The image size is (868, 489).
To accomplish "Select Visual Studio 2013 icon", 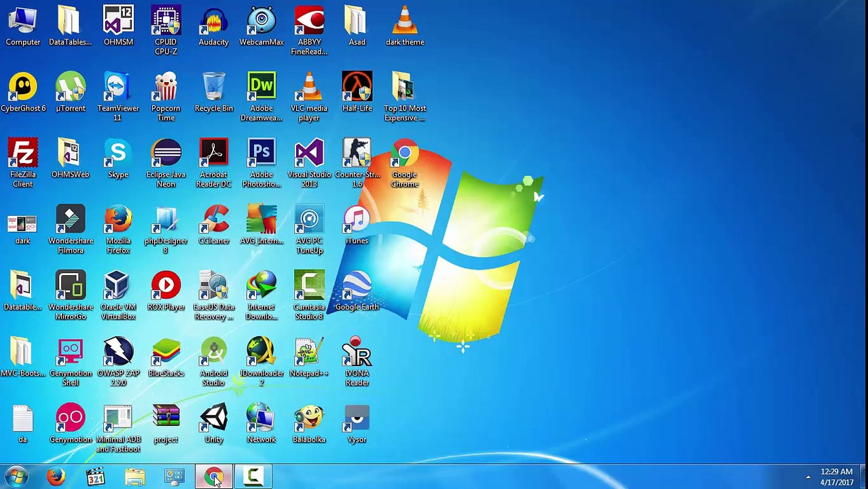I will coord(309,164).
